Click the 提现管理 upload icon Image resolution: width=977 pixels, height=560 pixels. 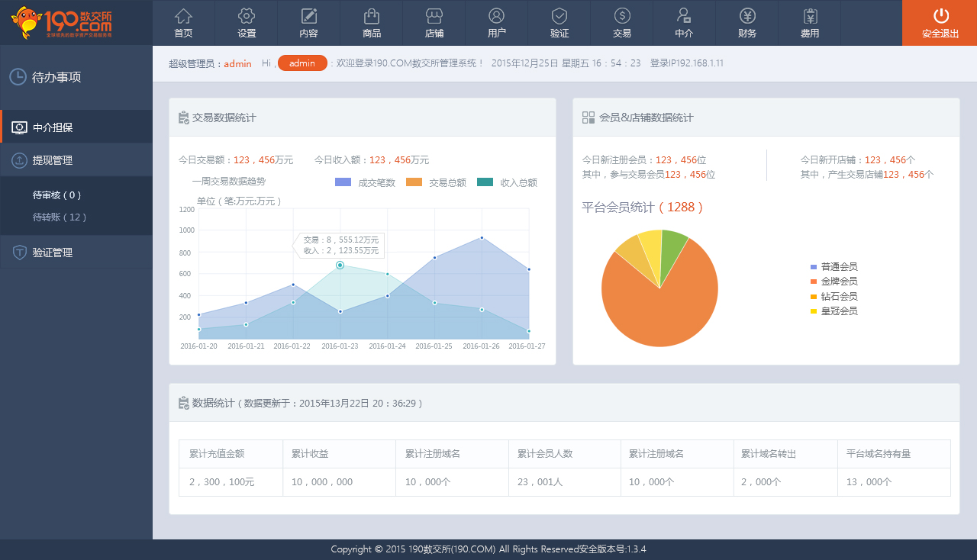[x=19, y=160]
